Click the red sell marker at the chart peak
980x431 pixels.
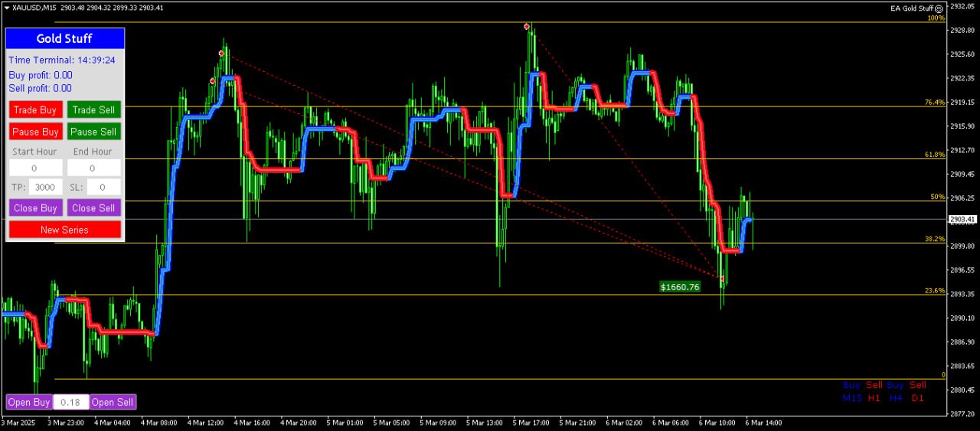pyautogui.click(x=527, y=27)
